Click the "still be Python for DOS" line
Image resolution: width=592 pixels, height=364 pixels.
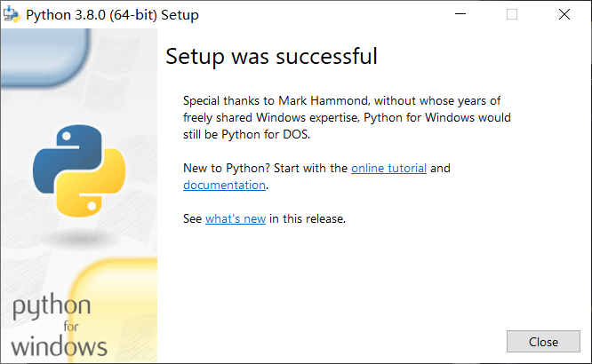click(x=249, y=134)
